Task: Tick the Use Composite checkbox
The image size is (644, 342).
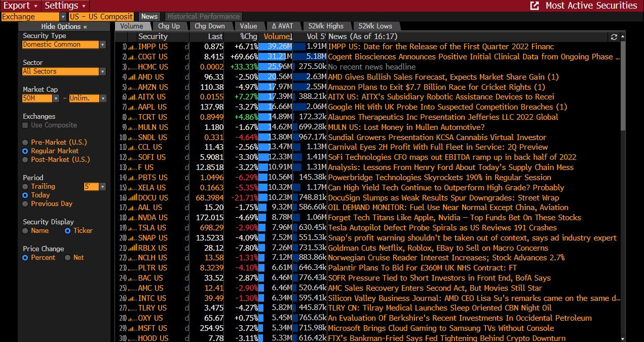Action: pos(25,125)
